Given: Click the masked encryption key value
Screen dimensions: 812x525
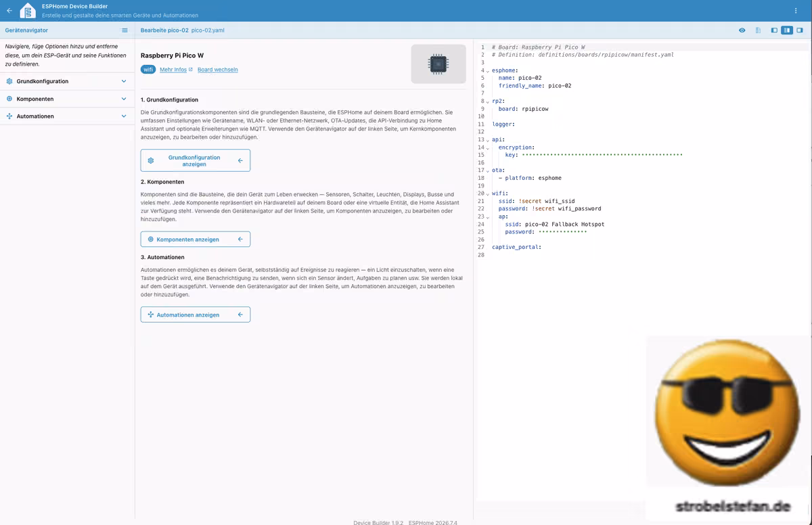Looking at the screenshot, I should 602,155.
